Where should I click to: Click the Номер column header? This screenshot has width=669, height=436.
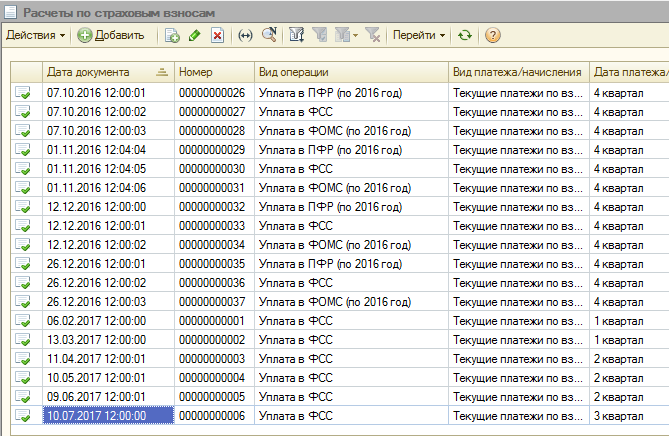point(214,72)
